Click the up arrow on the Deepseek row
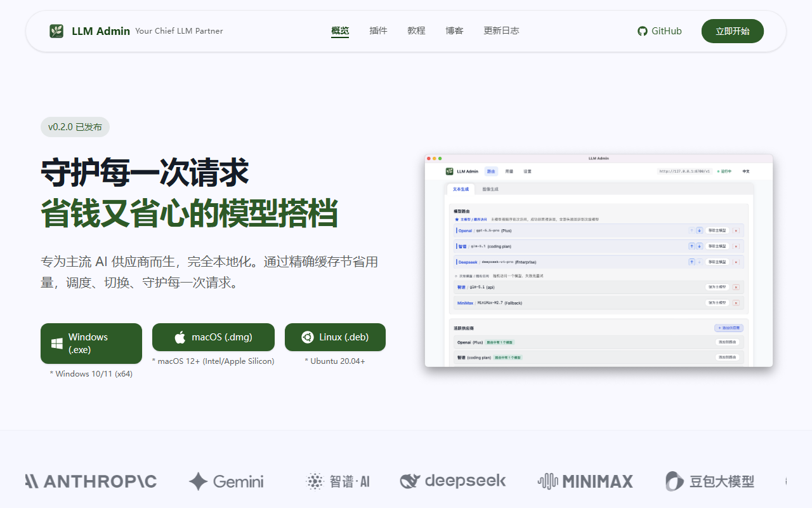The height and width of the screenshot is (508, 812). click(x=691, y=262)
